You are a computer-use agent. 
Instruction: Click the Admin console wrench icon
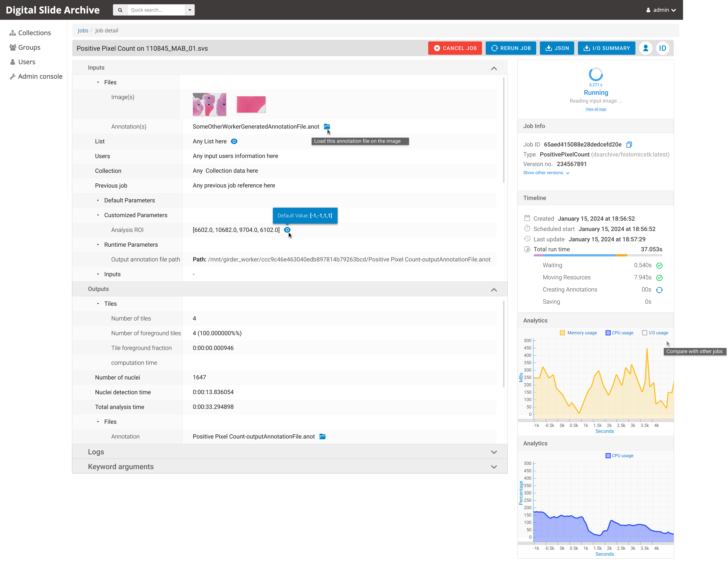(13, 76)
